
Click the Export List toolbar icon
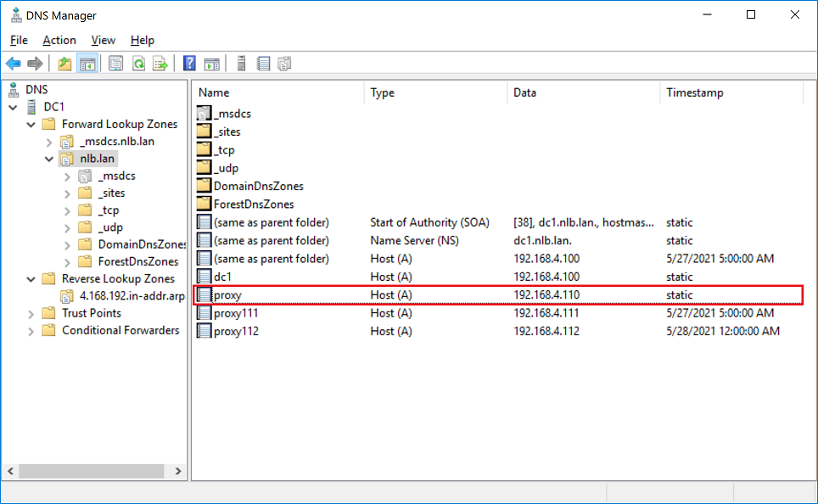(x=160, y=64)
